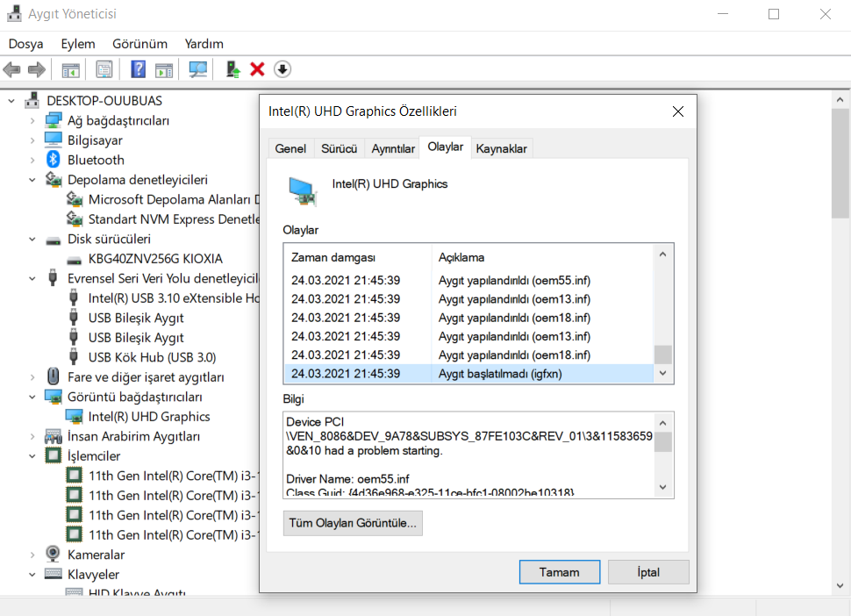
Task: Click the red X uninstall device icon
Action: 256,68
